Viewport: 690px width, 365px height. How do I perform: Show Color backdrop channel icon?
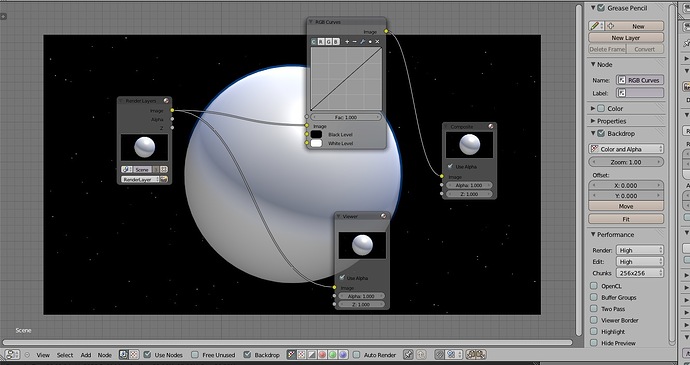coord(301,354)
